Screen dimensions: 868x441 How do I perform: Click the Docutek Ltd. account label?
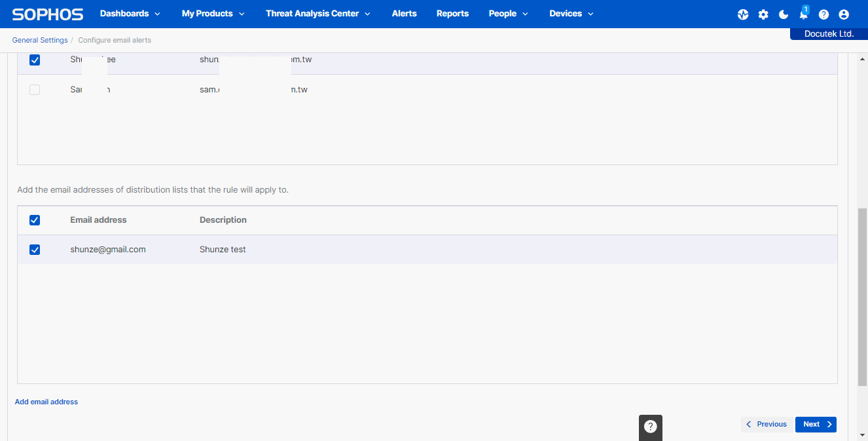829,34
